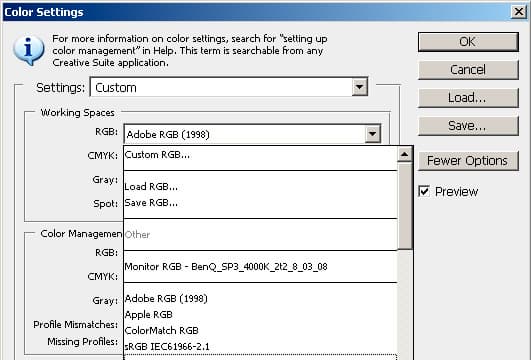
Task: Click the Fewer Options button
Action: point(468,161)
